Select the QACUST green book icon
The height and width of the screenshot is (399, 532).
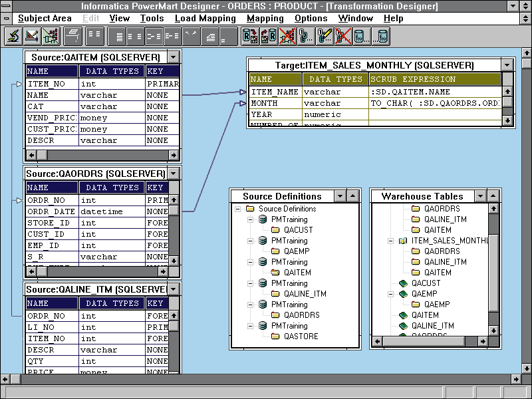pos(403,283)
